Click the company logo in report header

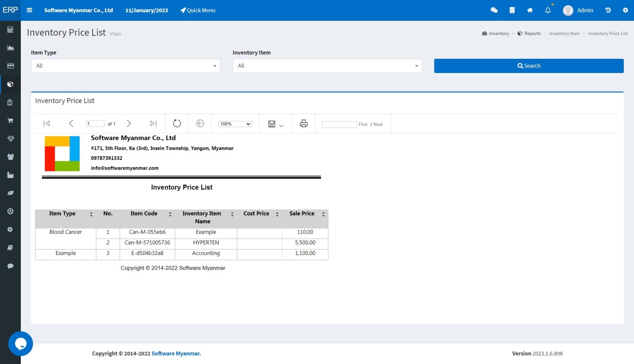point(62,154)
